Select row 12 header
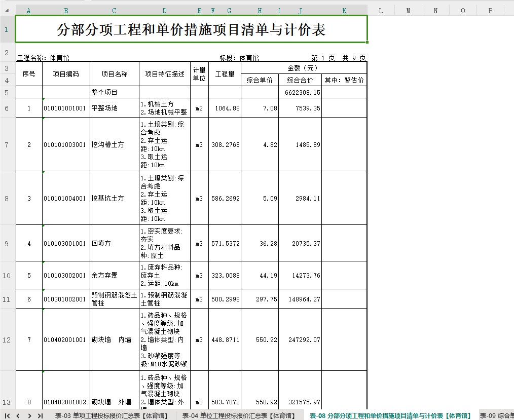 click(7, 340)
